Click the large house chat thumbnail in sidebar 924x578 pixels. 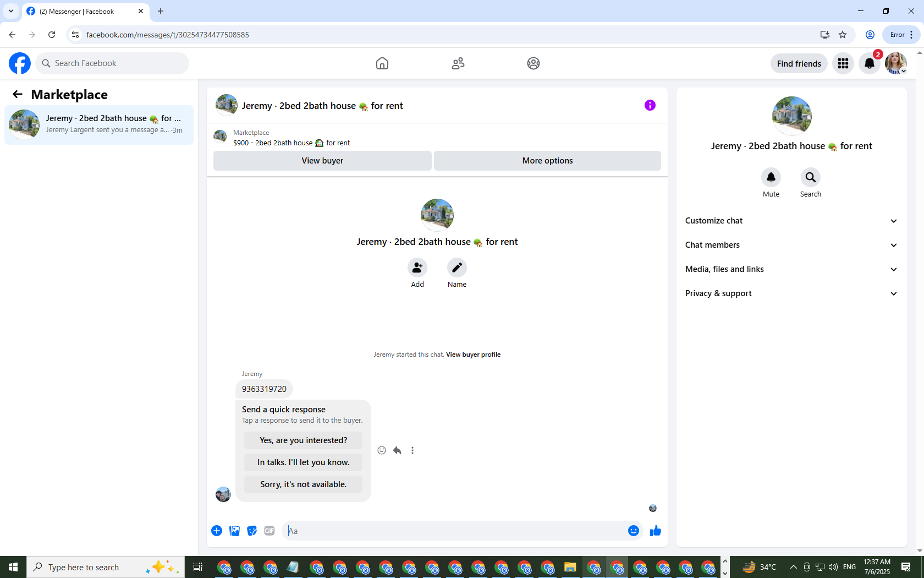791,116
